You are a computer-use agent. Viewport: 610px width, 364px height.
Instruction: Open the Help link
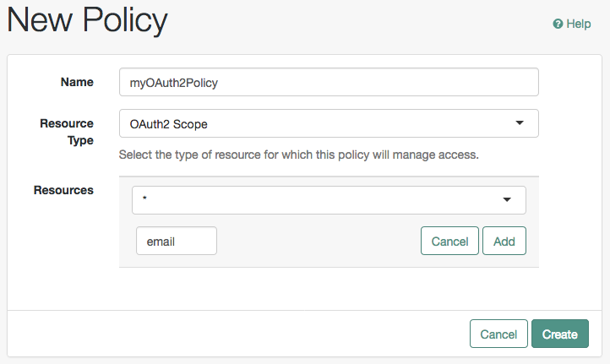click(572, 24)
